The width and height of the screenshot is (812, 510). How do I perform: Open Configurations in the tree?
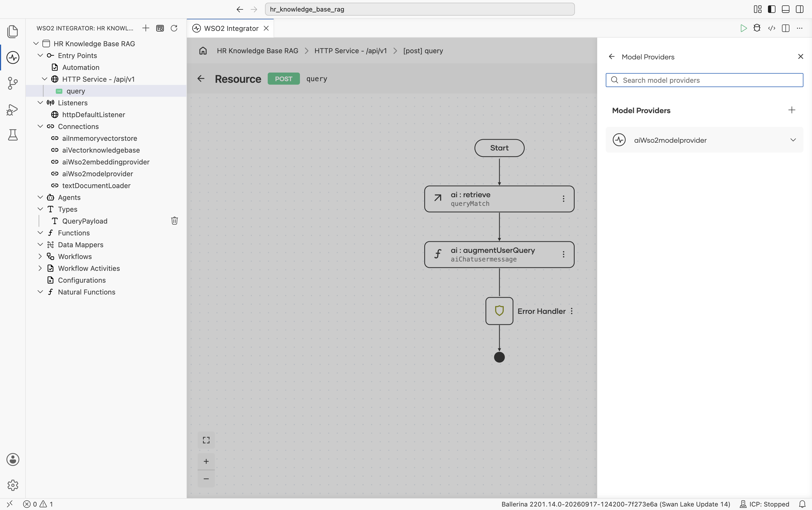tap(82, 280)
